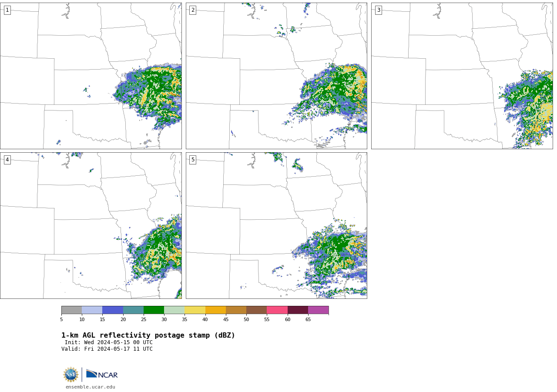
Task: Click the ensemble.ucar.edu text
Action: (x=91, y=387)
